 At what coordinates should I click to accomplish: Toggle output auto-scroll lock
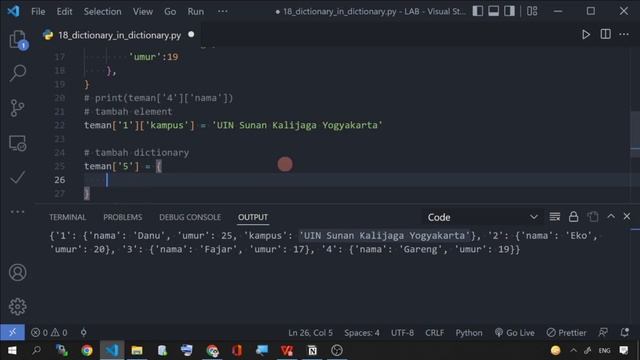tap(573, 217)
